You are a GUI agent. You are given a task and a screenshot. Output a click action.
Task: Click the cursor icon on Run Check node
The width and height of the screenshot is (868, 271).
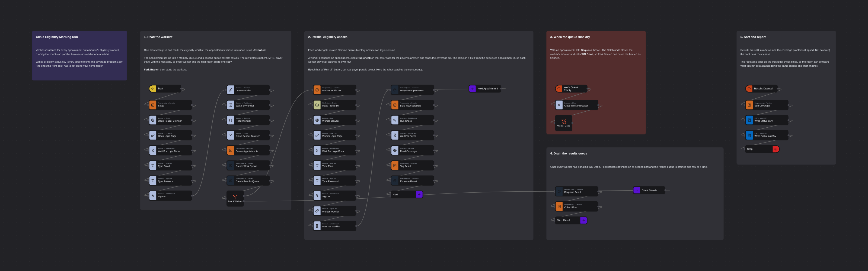point(395,120)
